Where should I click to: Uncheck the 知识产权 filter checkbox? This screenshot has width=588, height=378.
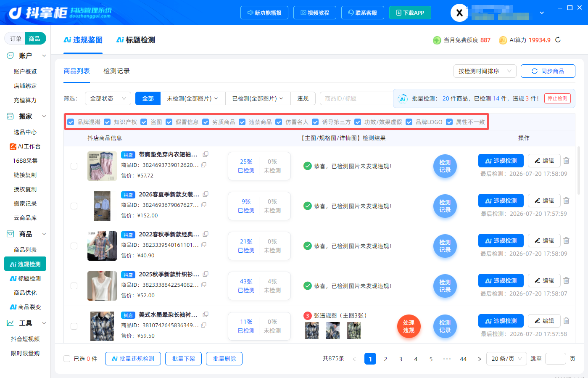point(107,122)
